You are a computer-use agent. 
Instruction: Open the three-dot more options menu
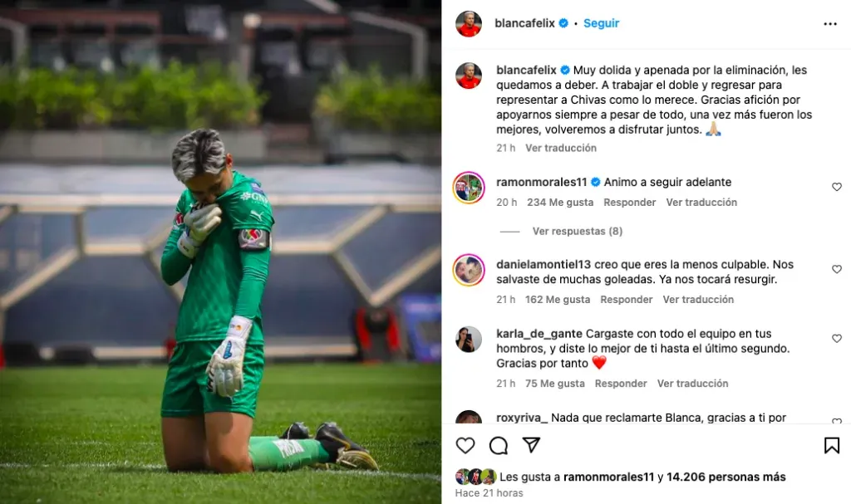click(830, 24)
